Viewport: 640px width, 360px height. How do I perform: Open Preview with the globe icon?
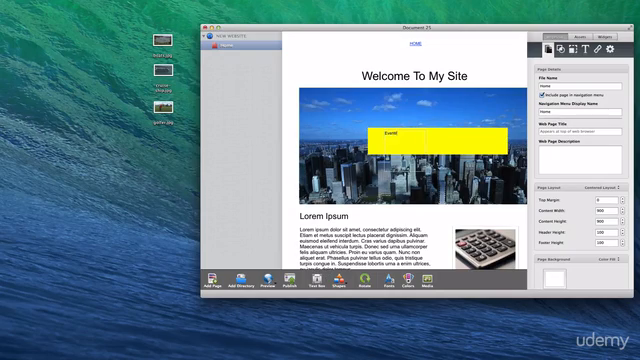tap(268, 279)
